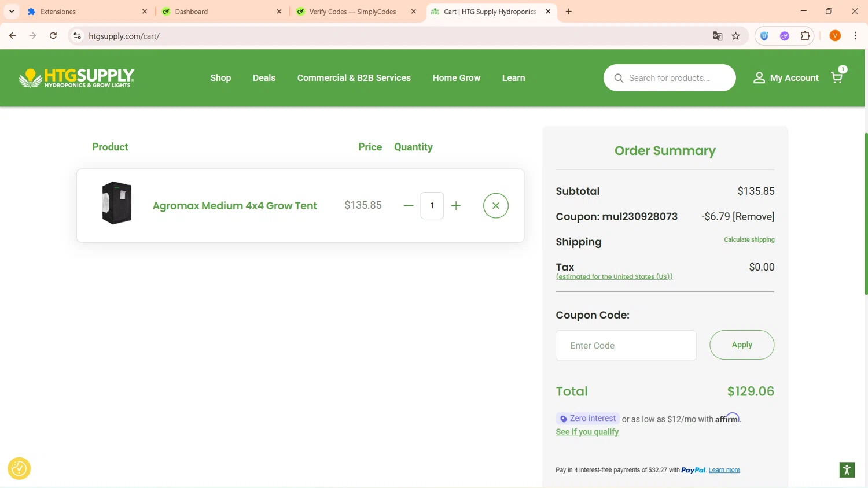Click Calculate shipping

tap(749, 239)
